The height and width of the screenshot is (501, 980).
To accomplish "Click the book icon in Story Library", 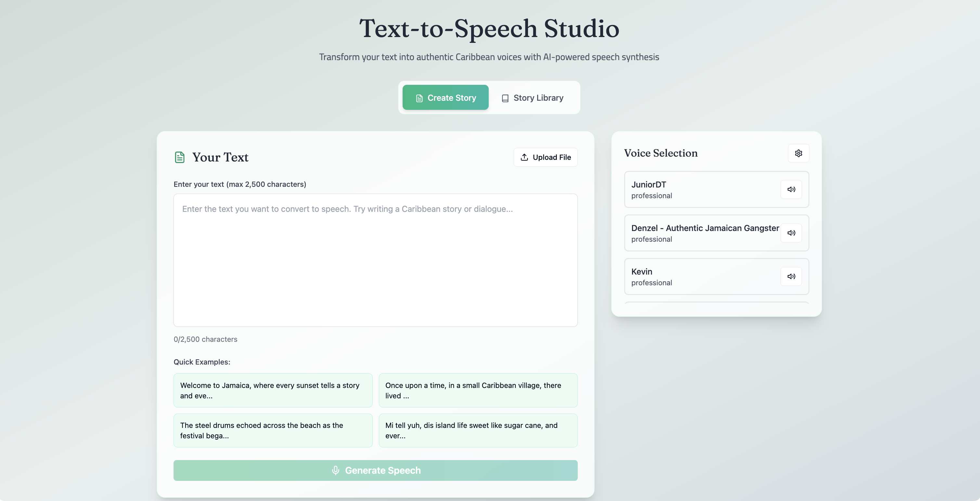I will click(505, 98).
